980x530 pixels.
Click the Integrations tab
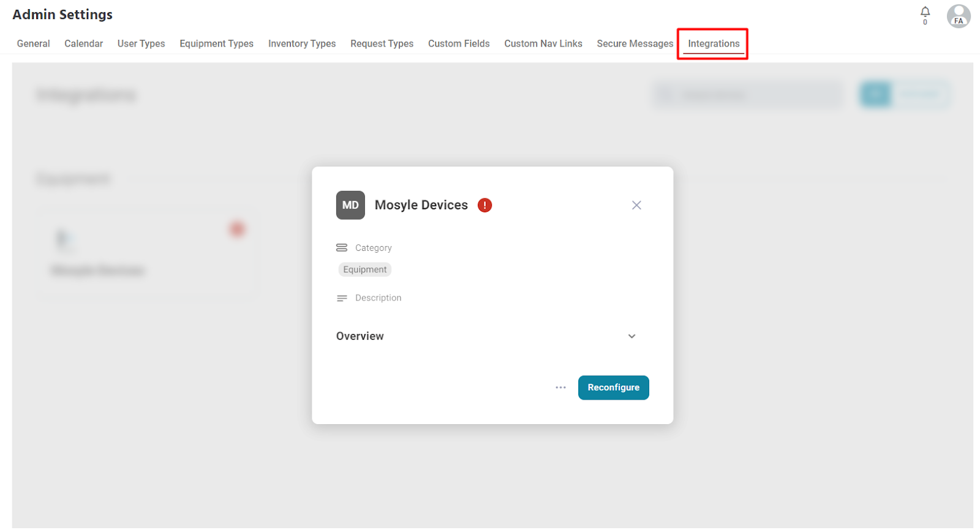714,43
